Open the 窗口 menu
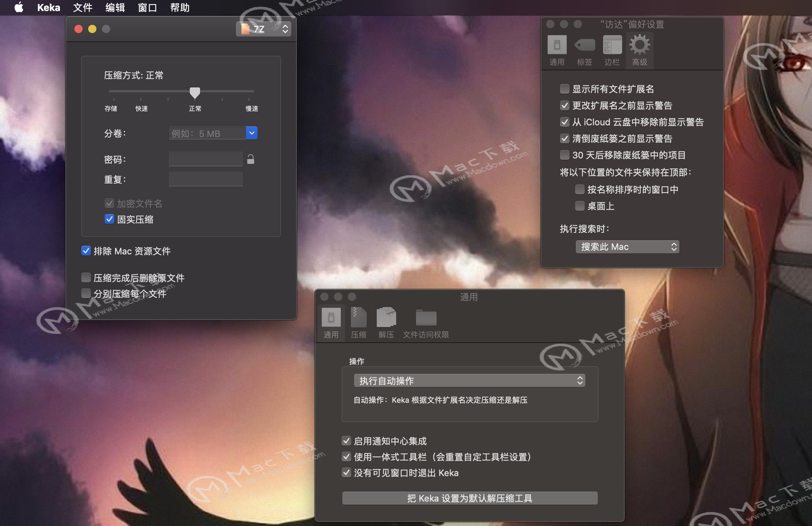This screenshot has height=526, width=812. [x=148, y=7]
